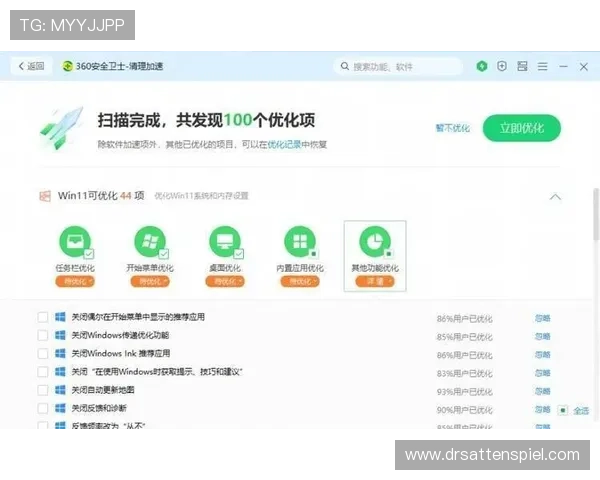Viewport: 600px width, 480px height.
Task: Check 关闭反馈和诊断 checkbox
Action: click(43, 408)
